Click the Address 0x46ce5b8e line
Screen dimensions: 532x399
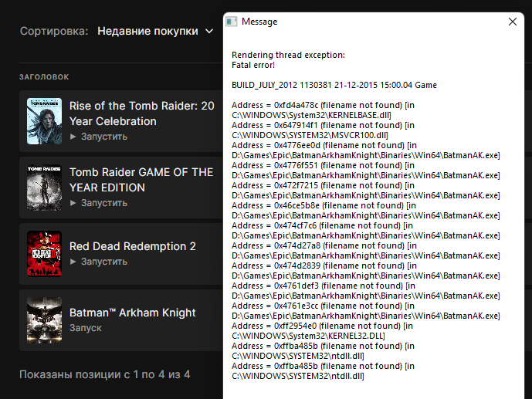tap(324, 205)
